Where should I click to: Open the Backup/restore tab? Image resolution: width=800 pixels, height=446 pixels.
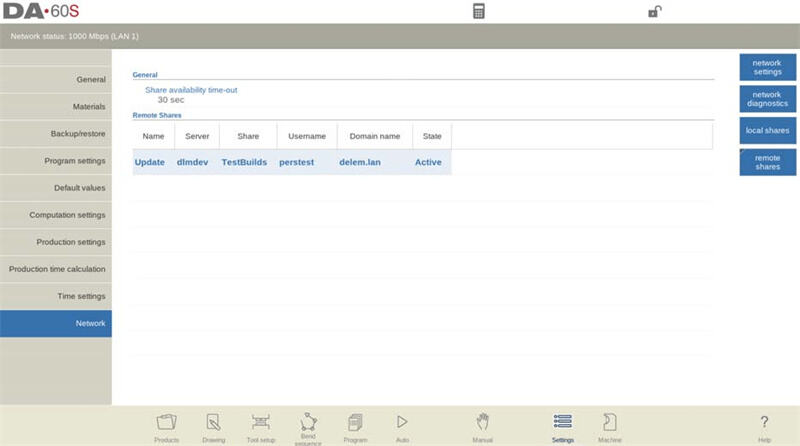[x=56, y=134]
